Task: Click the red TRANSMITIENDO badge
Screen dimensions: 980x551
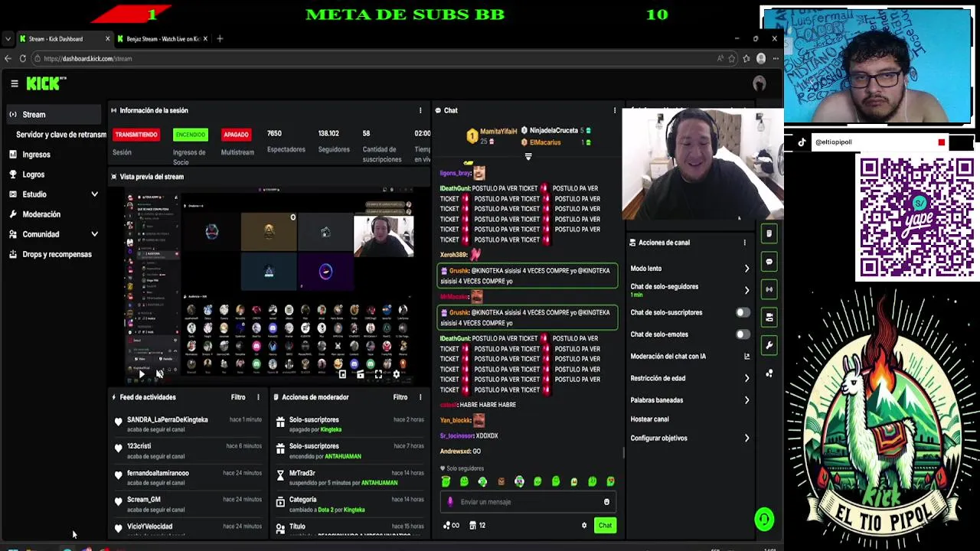Action: click(136, 135)
